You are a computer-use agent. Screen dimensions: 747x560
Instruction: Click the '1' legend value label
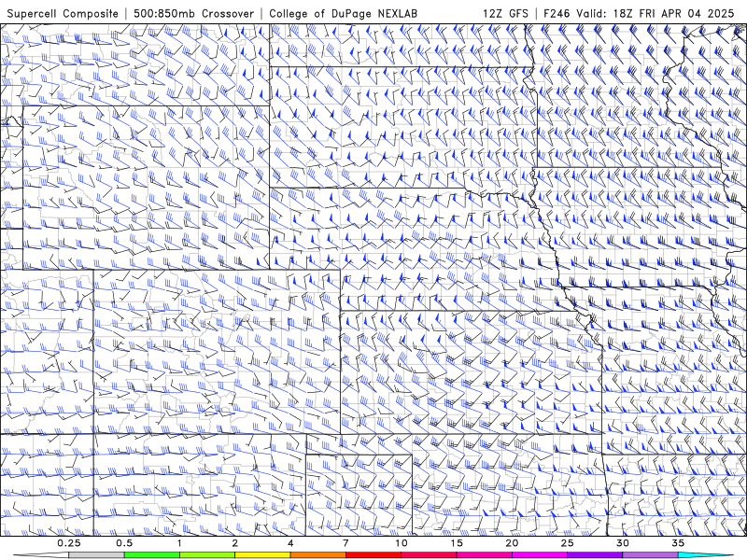(x=179, y=543)
